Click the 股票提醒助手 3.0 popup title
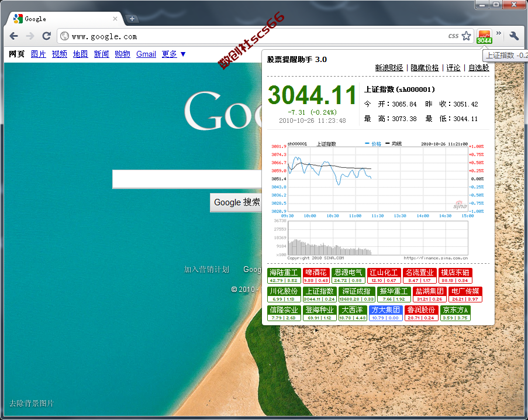The image size is (528, 420). (297, 60)
